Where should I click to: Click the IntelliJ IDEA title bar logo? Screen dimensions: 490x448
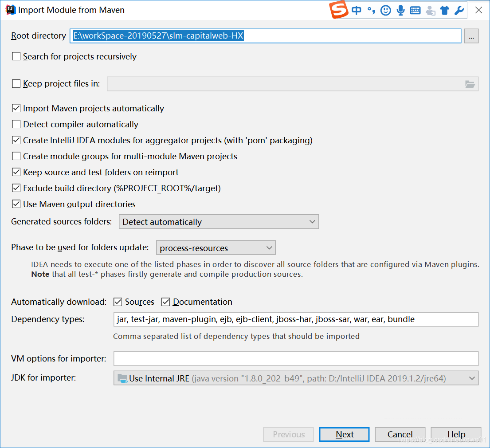pos(10,10)
